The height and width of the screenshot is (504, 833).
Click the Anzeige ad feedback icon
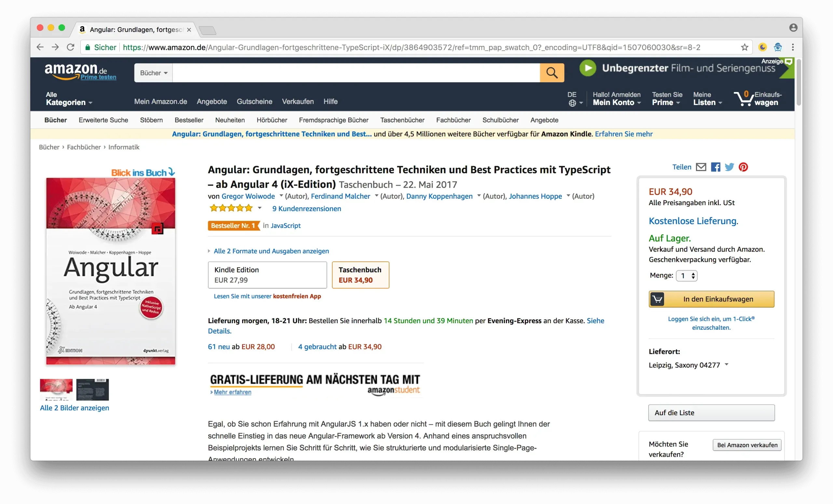coord(788,61)
